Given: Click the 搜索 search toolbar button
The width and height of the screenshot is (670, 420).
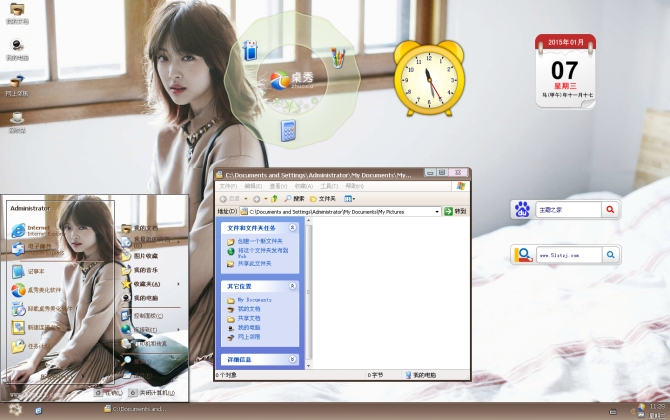Looking at the screenshot, I should pos(294,199).
